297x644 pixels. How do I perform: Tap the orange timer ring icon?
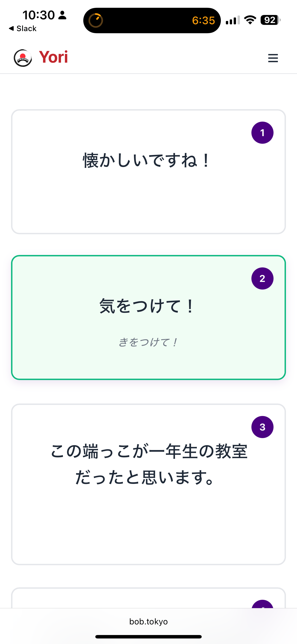(96, 20)
